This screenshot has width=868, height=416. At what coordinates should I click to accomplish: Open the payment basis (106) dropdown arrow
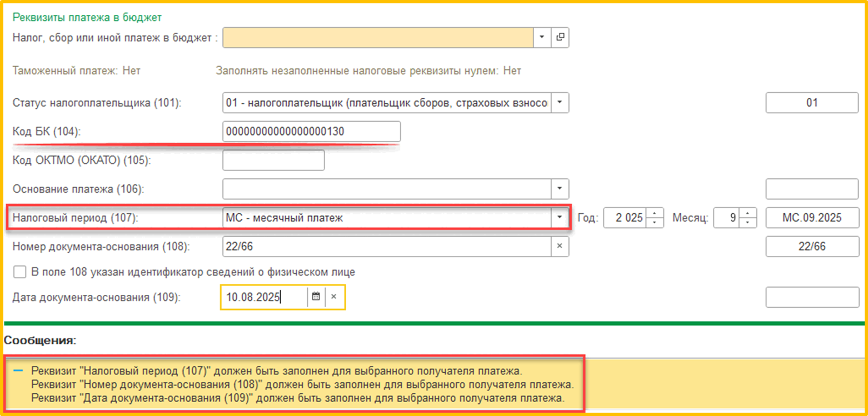[560, 189]
